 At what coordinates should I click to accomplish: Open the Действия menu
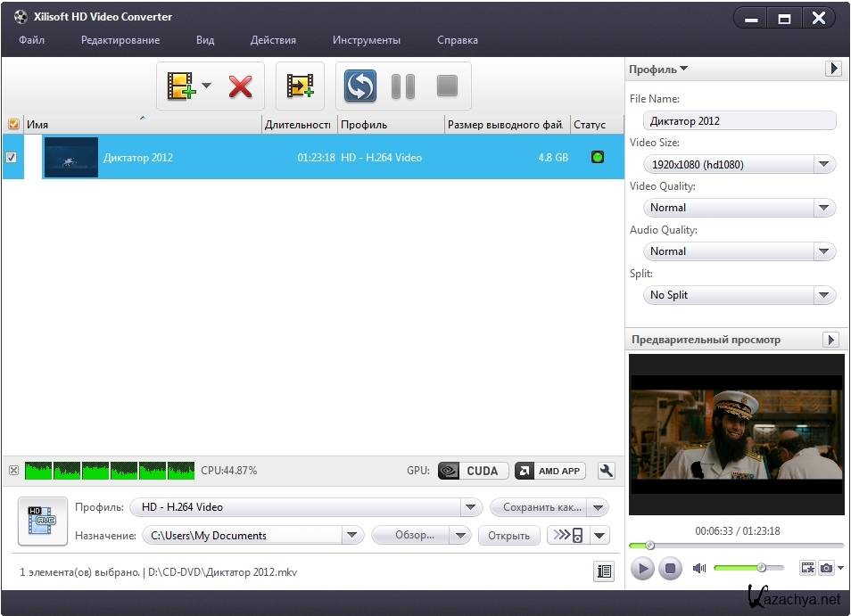coord(273,40)
